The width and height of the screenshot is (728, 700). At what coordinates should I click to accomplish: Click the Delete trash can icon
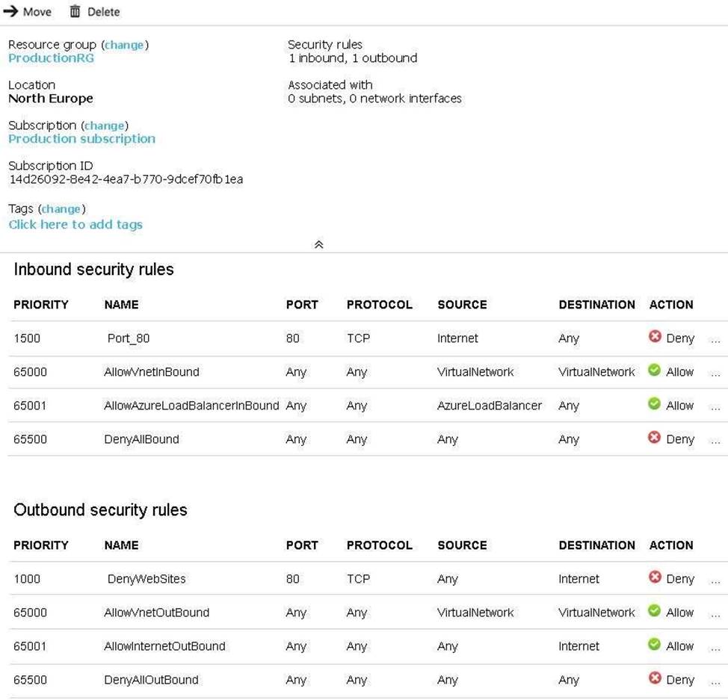tap(75, 11)
